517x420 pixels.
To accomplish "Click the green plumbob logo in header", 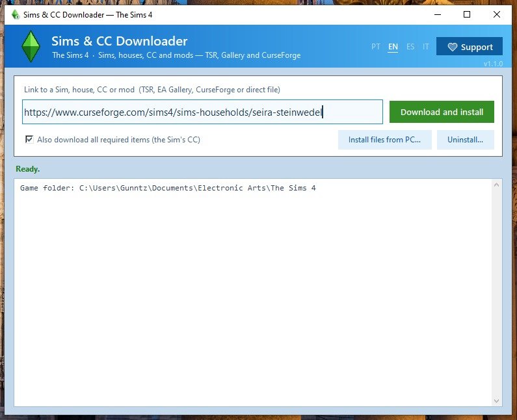I will coord(31,46).
